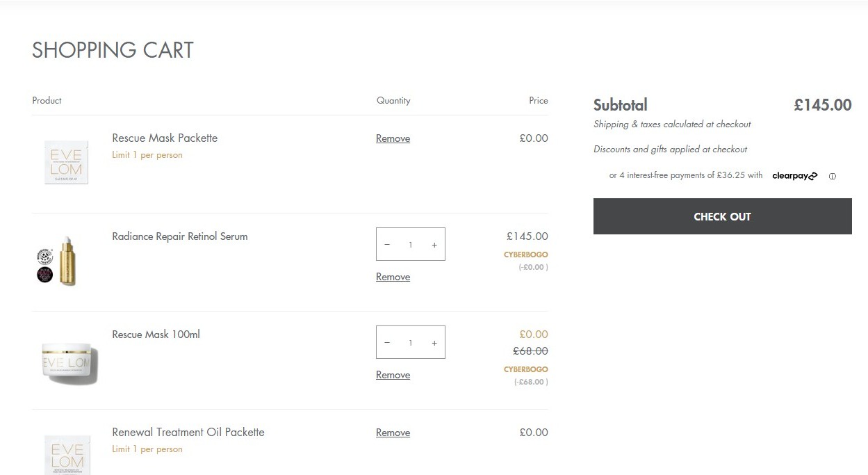Click the Clearpay info icon
The image size is (868, 475).
[x=833, y=176]
